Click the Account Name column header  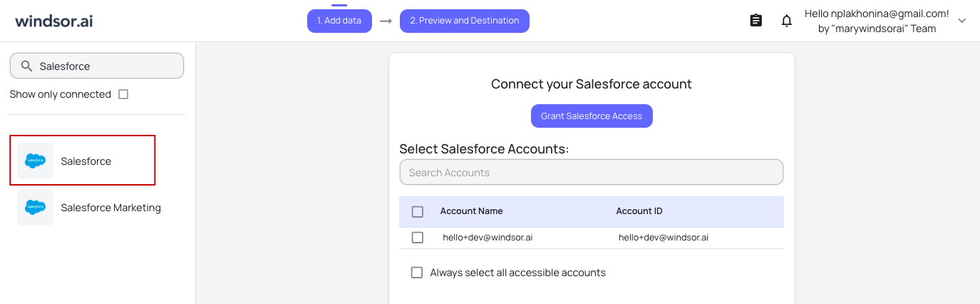pos(472,211)
